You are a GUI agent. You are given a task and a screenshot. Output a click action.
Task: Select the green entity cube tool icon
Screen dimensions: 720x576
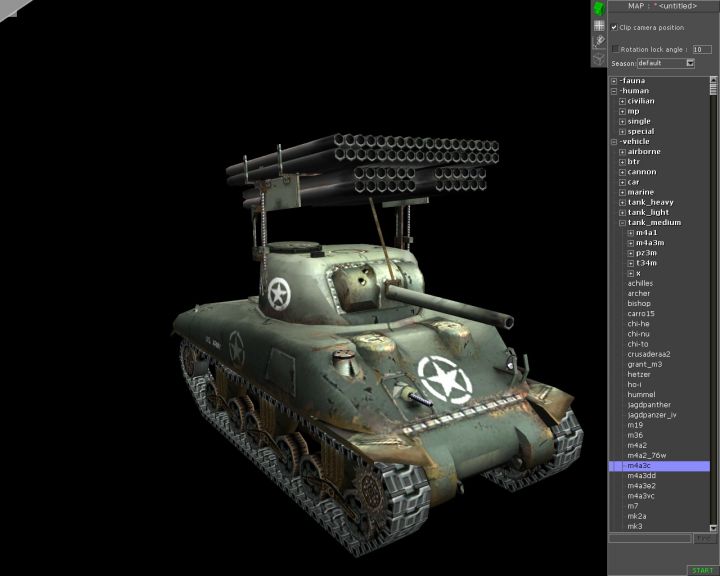tap(598, 8)
